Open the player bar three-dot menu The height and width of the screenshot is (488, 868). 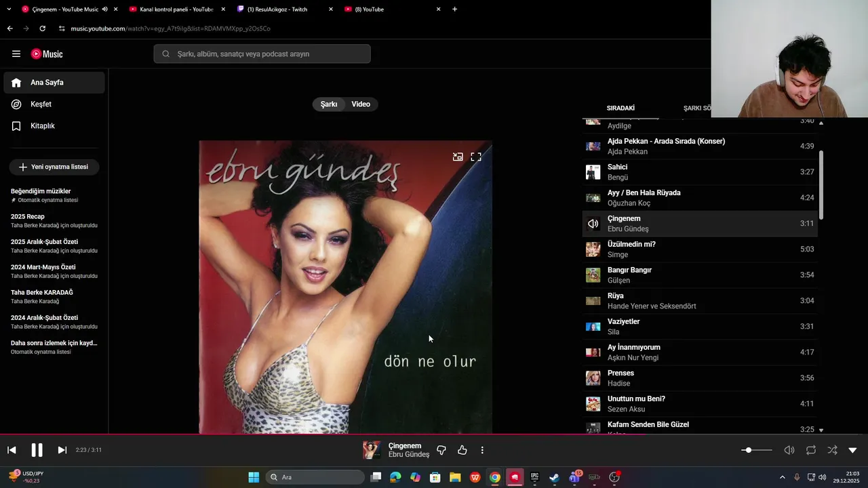(482, 450)
